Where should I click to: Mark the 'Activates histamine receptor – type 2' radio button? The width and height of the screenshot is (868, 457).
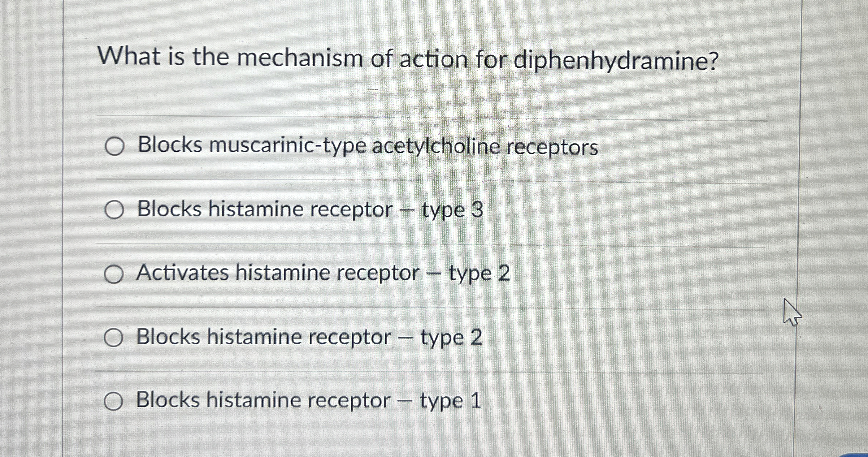[x=114, y=274]
